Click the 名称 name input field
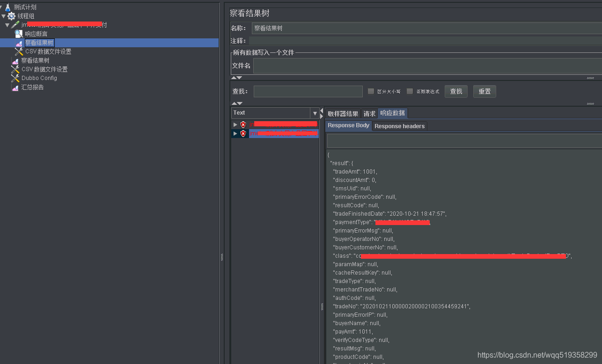 click(426, 28)
